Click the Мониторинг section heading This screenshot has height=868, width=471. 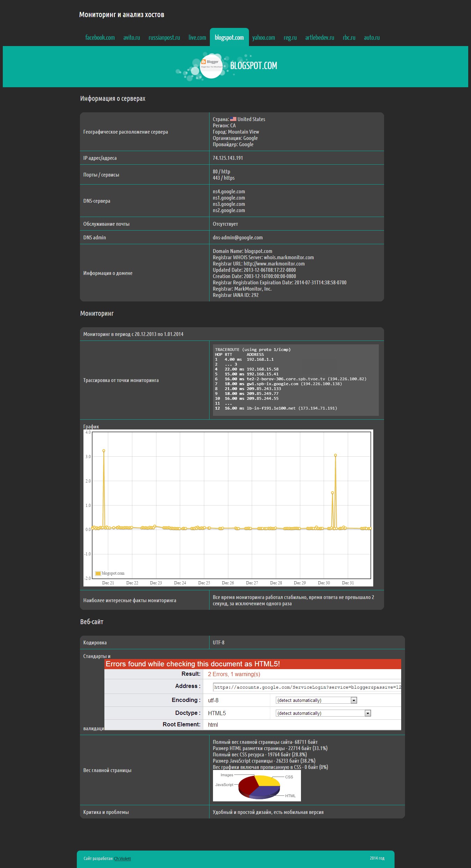(x=97, y=313)
